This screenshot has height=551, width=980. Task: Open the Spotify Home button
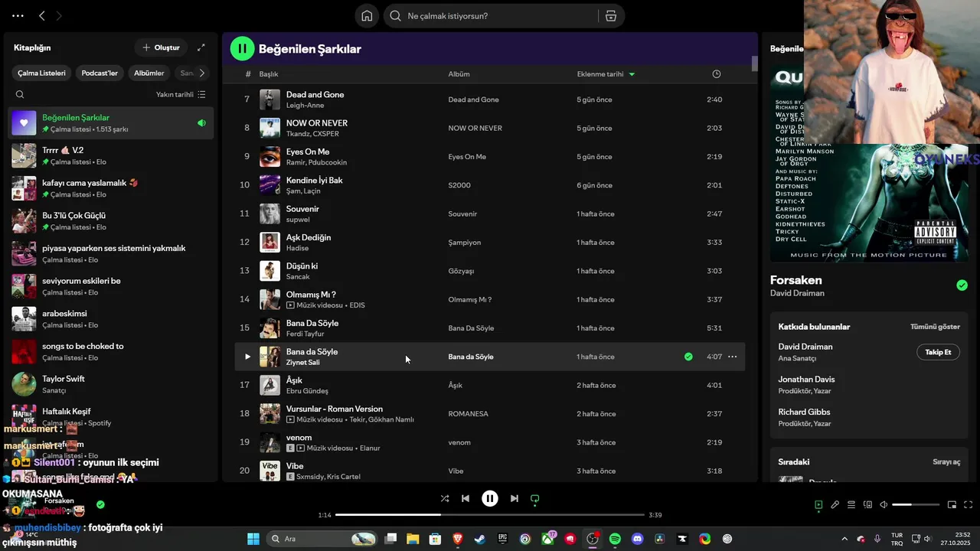(367, 16)
